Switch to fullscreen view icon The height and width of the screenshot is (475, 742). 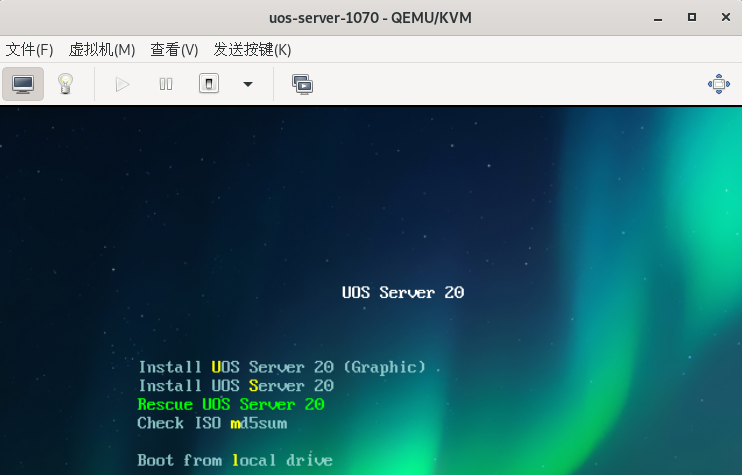pos(718,84)
